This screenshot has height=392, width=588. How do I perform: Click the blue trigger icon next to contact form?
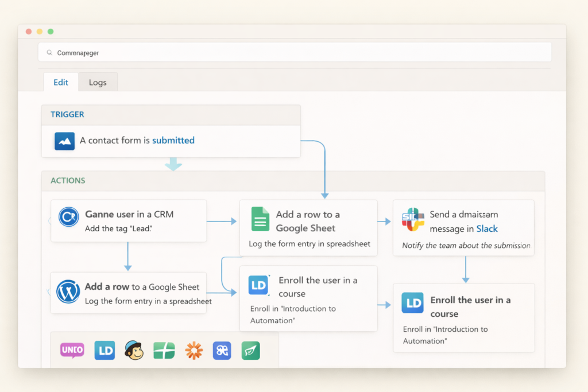[64, 140]
